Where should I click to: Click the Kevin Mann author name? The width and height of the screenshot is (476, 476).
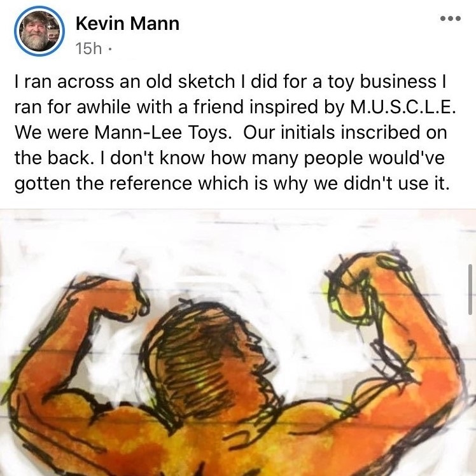[127, 24]
